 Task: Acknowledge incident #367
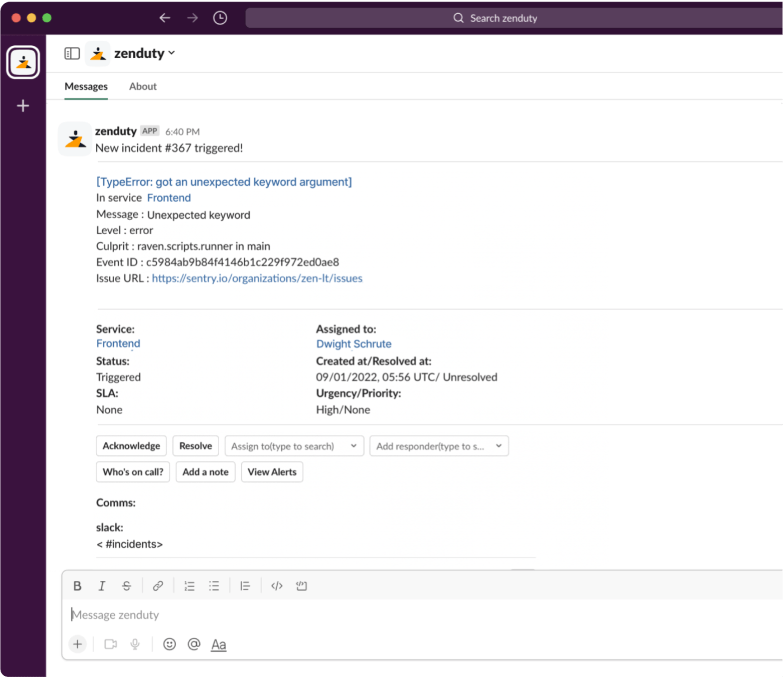(131, 446)
